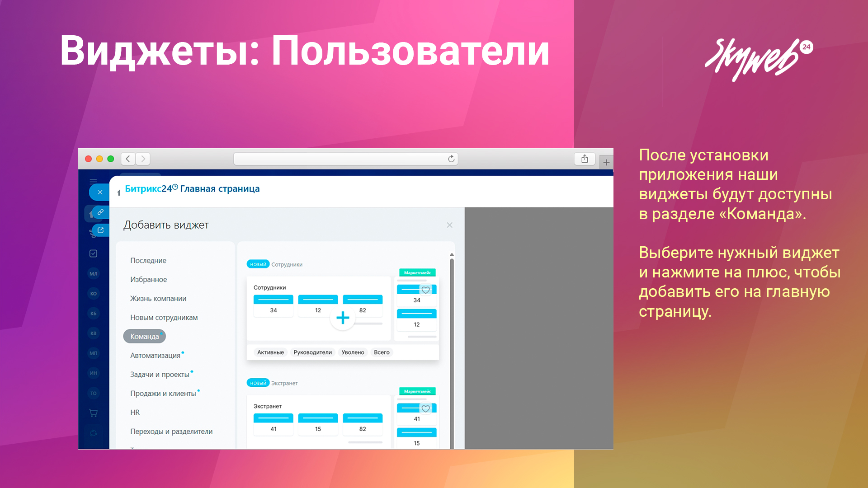Click the browser share icon
868x488 pixels.
[x=585, y=159]
